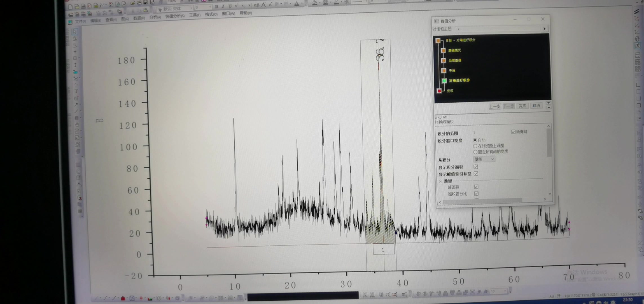Click the 完成 button in Peak Analyzer dialog
This screenshot has width=644, height=304.
pos(523,106)
